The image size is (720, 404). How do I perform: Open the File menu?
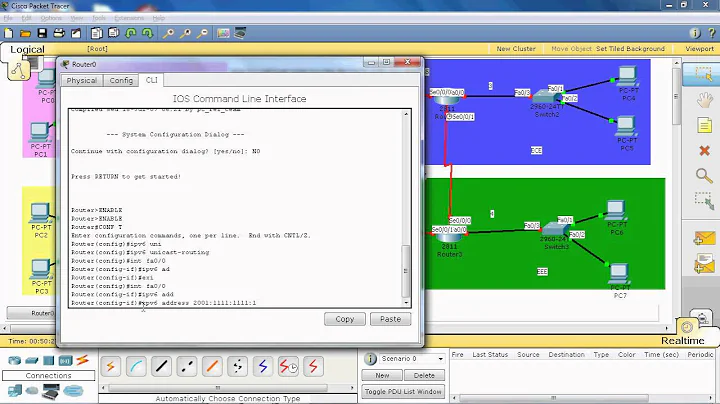(x=8, y=18)
